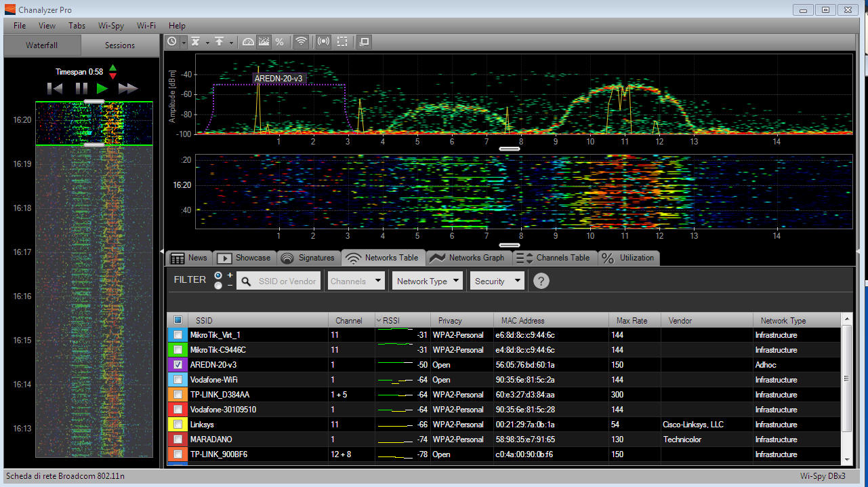Click the signal broadcast toolbar icon

pos(324,41)
